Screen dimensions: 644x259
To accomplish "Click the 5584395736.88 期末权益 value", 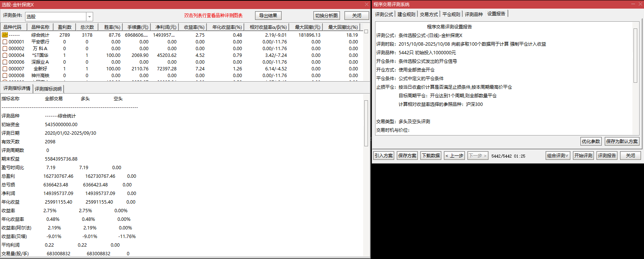I will [61, 159].
